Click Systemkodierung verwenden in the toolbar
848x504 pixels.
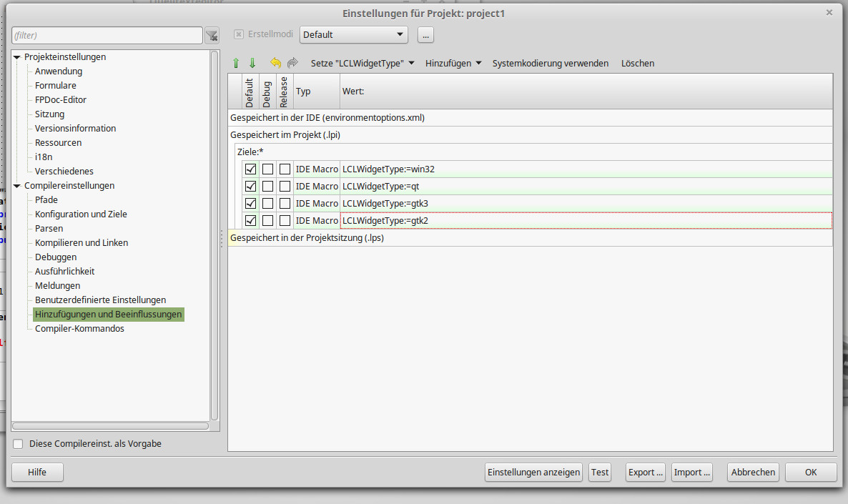click(551, 64)
